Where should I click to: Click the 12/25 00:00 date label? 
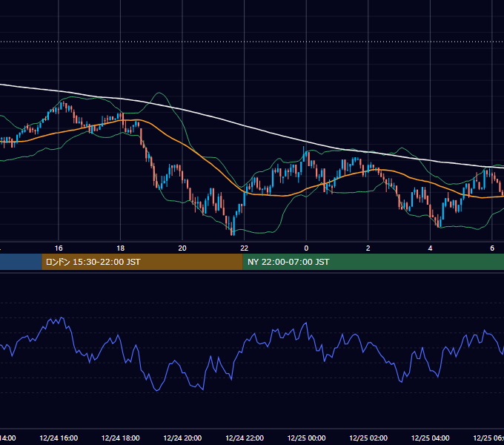306,438
